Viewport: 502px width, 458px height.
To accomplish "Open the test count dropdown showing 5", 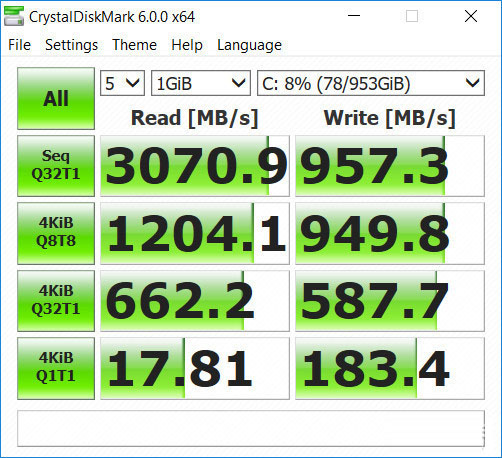I will coord(122,83).
